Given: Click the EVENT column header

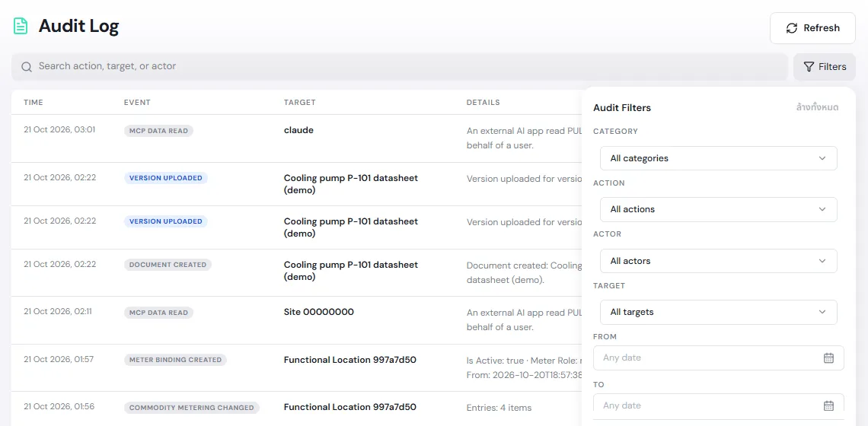Looking at the screenshot, I should 137,103.
